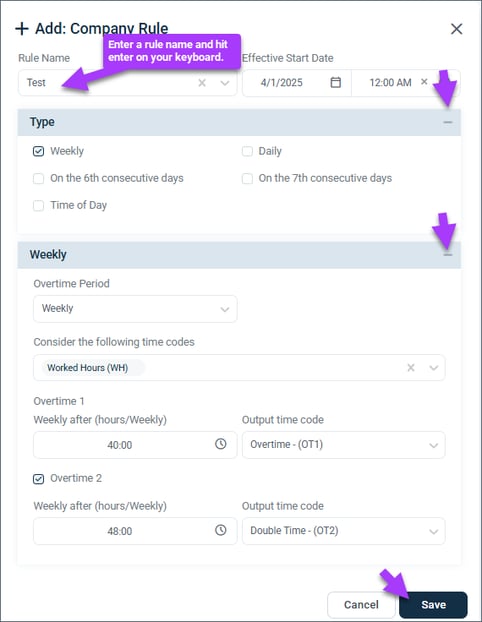Check On the 7th consecutive days

[247, 179]
